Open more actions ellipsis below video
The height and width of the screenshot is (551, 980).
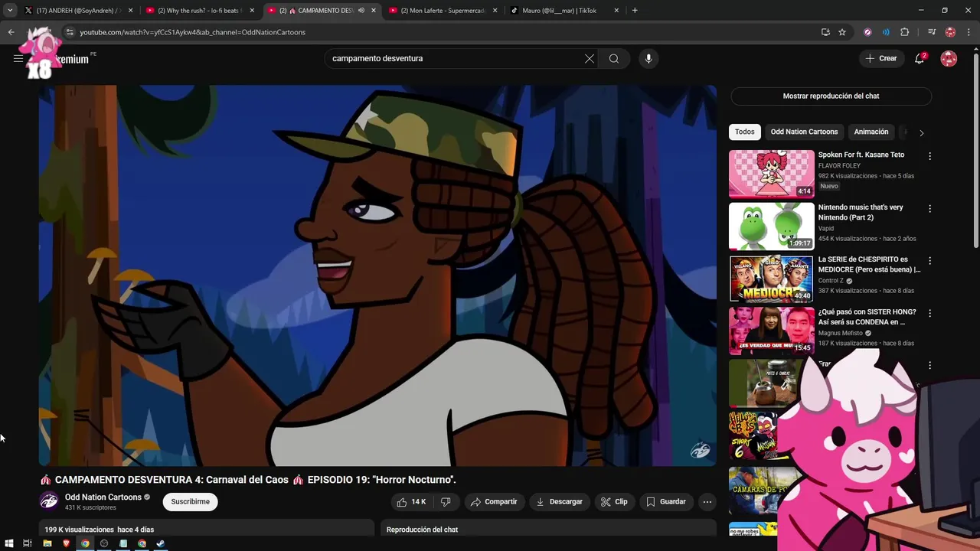point(707,502)
